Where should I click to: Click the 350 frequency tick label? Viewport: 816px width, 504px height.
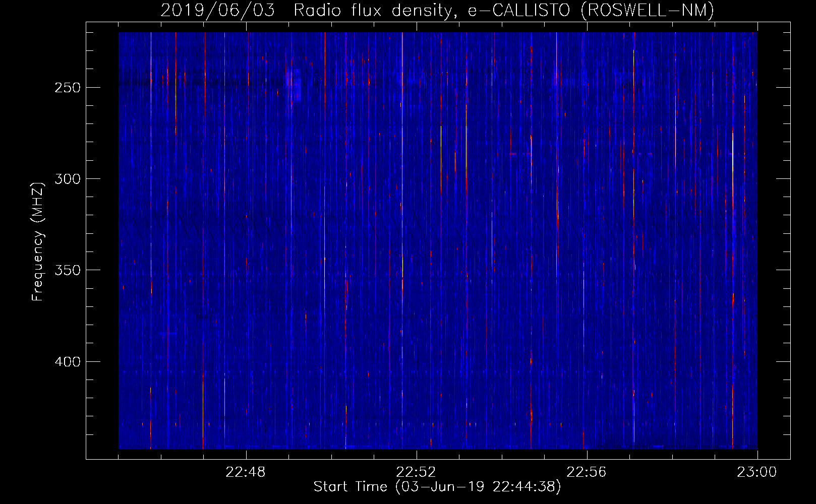point(68,270)
